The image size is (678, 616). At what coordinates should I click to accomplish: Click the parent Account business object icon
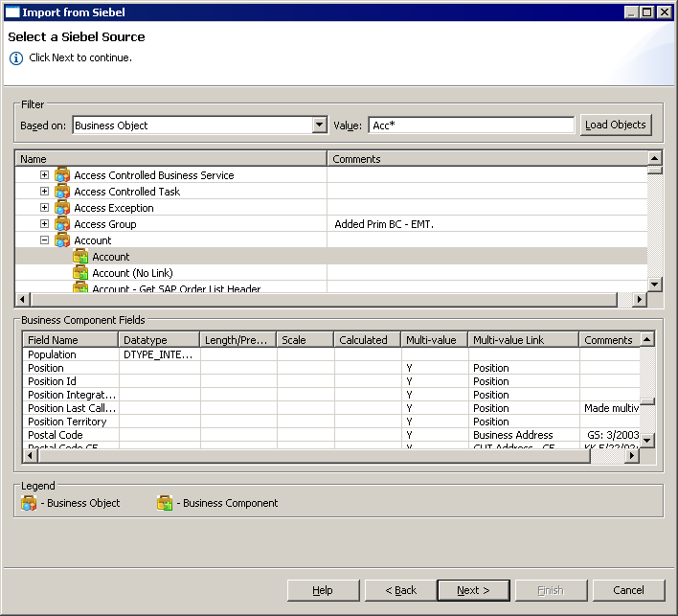tap(62, 240)
